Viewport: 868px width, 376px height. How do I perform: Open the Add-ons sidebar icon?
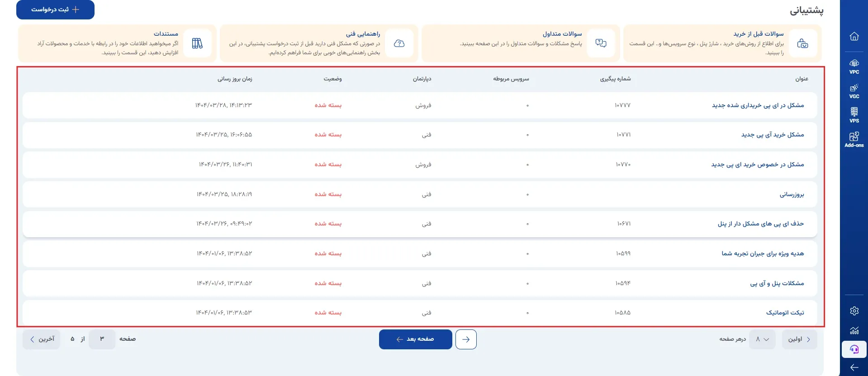(x=854, y=140)
